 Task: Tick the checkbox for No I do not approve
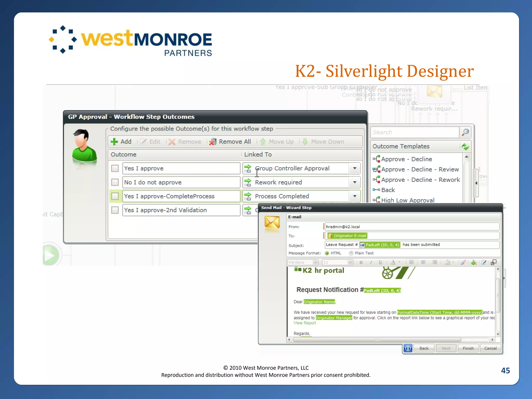[x=115, y=182]
